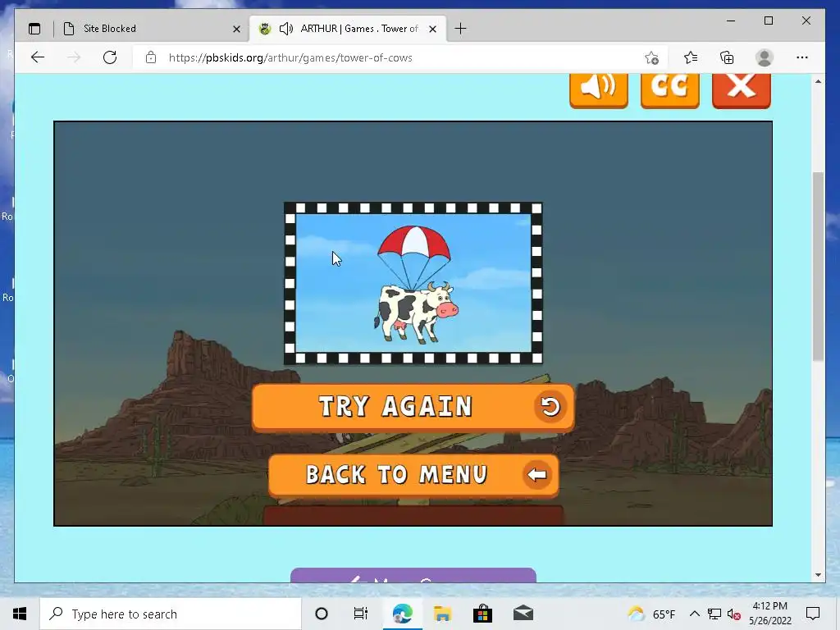This screenshot has height=630, width=840.
Task: Open the Edge Settings and more menu
Action: point(802,57)
